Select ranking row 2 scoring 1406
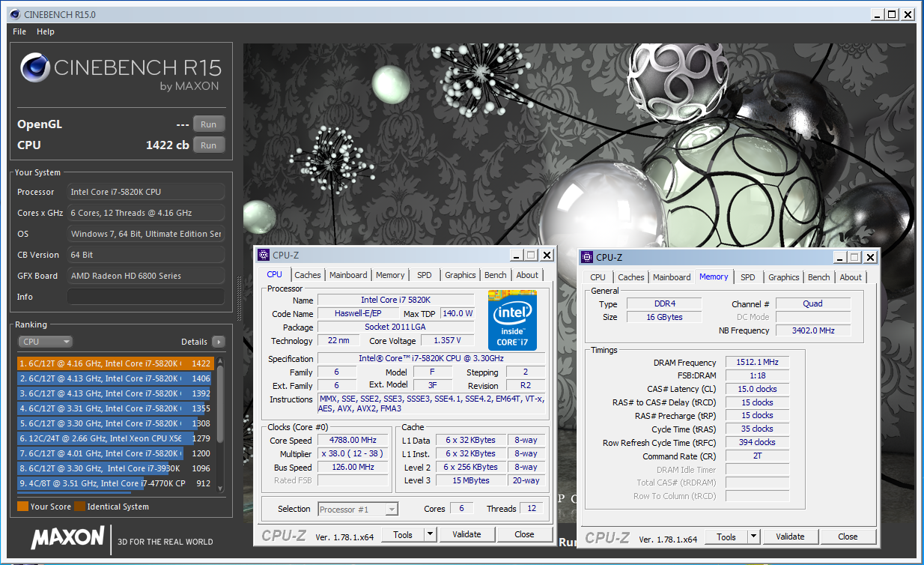Image resolution: width=924 pixels, height=565 pixels. pos(115,378)
